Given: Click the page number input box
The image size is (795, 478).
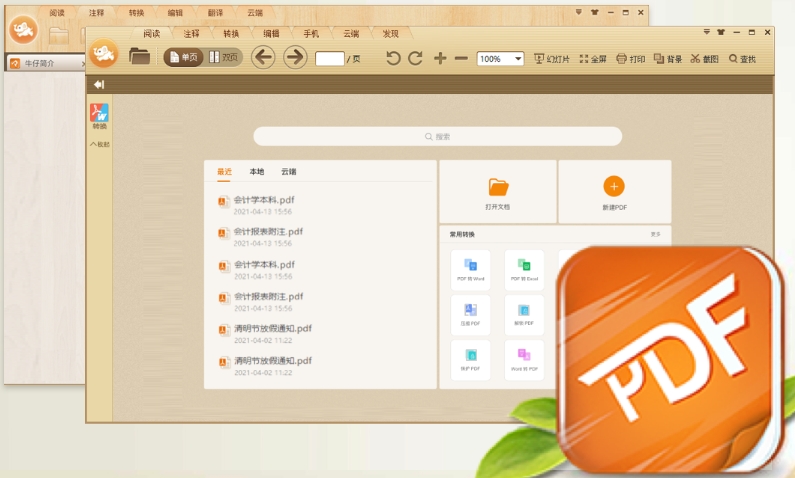Looking at the screenshot, I should [x=330, y=58].
